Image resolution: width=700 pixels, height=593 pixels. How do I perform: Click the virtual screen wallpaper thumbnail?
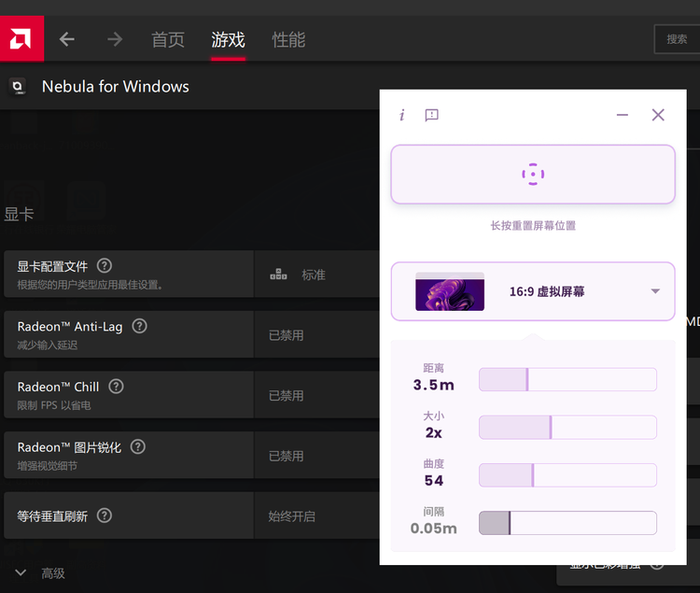[450, 291]
